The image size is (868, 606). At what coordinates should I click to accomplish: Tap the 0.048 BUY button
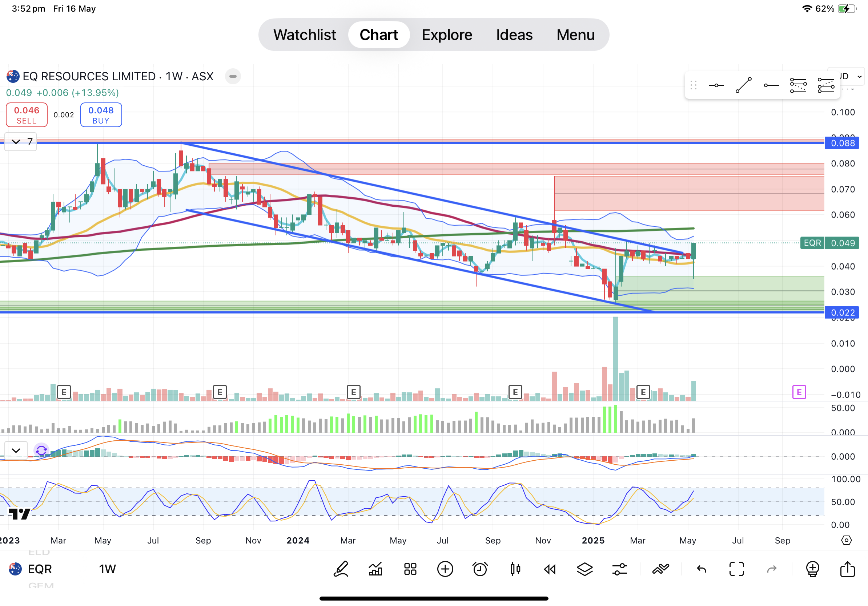click(101, 115)
